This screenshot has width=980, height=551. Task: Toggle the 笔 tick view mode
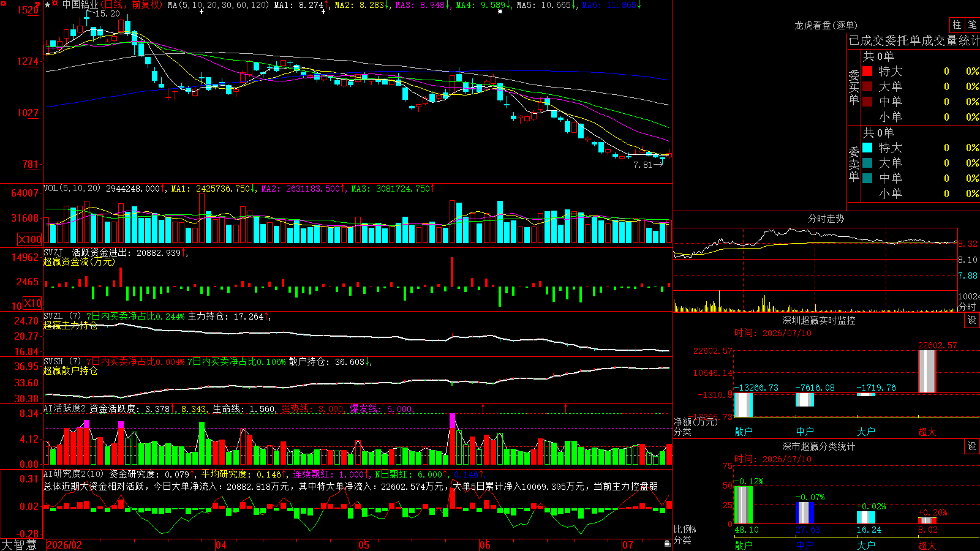click(972, 24)
